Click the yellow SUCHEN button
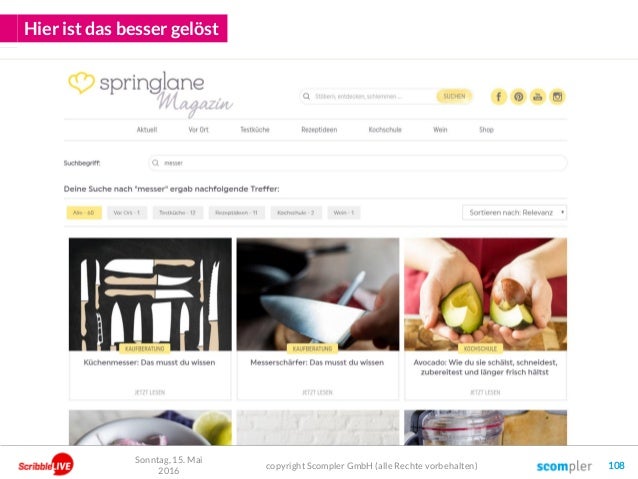638x479 pixels. click(x=454, y=96)
